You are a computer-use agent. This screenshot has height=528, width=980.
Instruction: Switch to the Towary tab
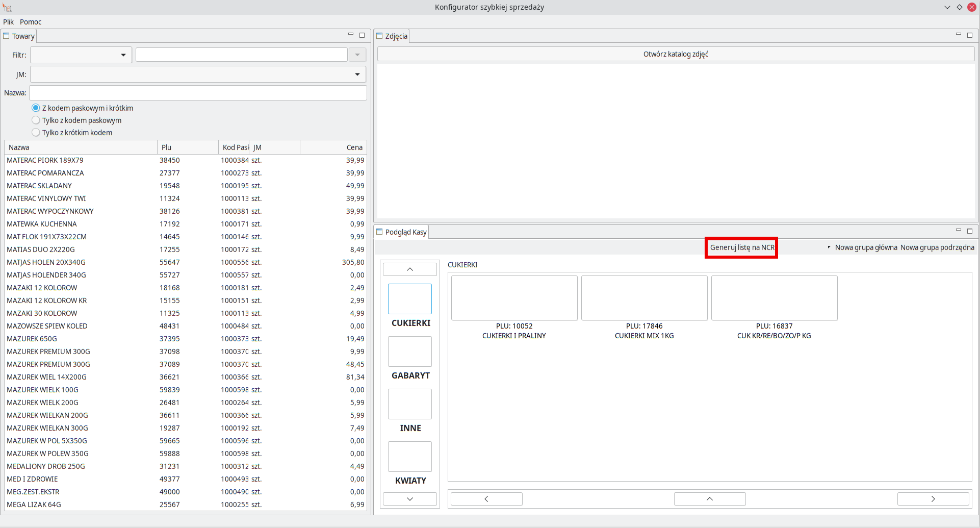pyautogui.click(x=19, y=36)
